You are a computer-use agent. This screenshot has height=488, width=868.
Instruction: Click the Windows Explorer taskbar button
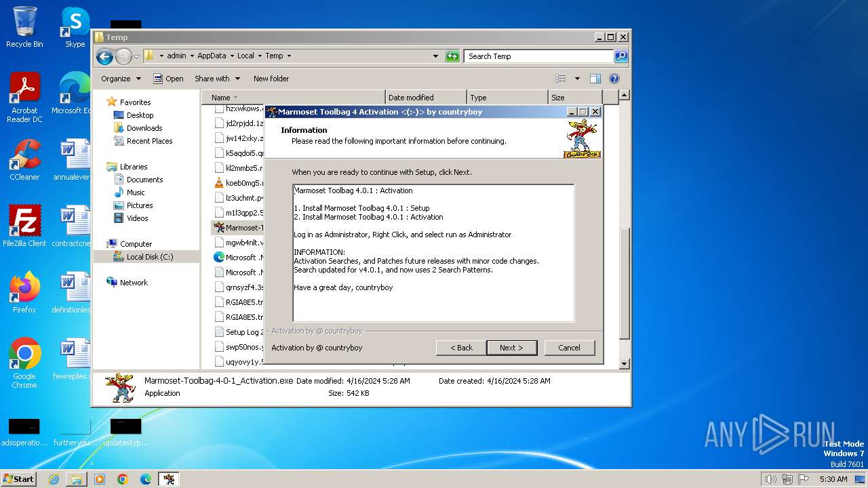(x=77, y=479)
